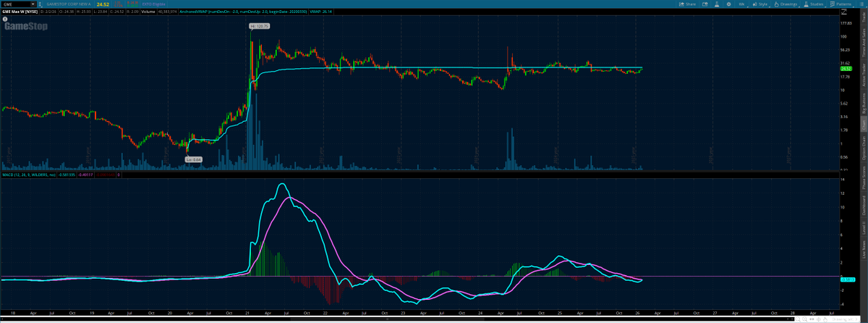Click the flask icon in the toolbar
This screenshot has width=868, height=323.
[x=717, y=4]
